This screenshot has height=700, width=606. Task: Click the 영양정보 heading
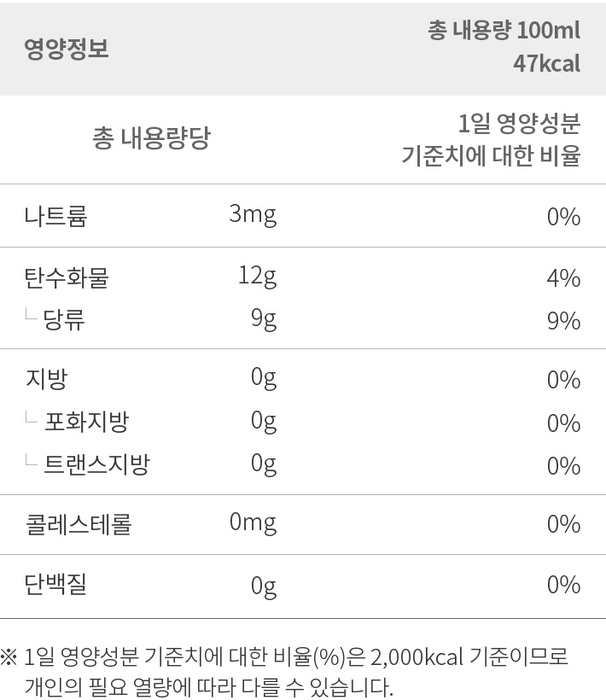click(x=67, y=48)
